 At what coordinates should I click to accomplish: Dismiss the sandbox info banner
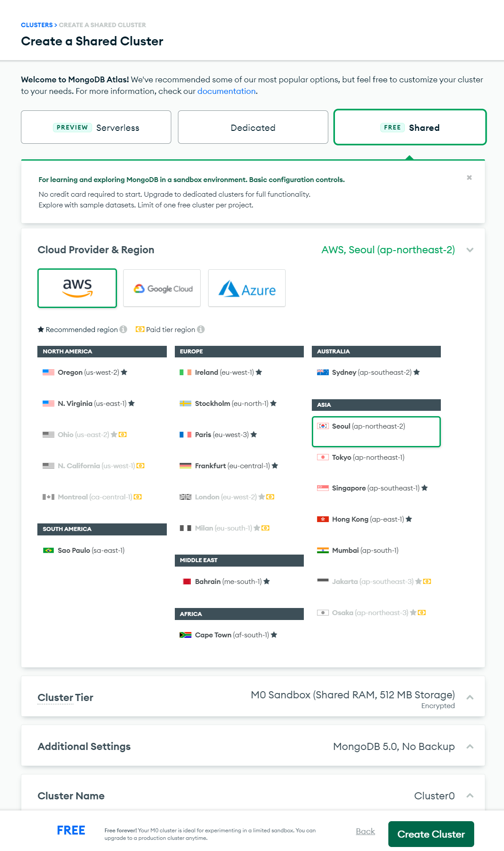[x=469, y=178]
